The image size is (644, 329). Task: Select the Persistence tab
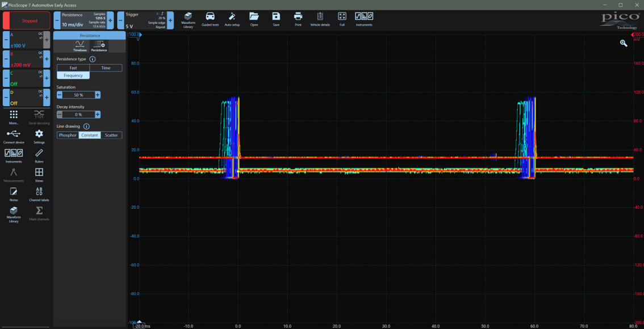[x=99, y=46]
